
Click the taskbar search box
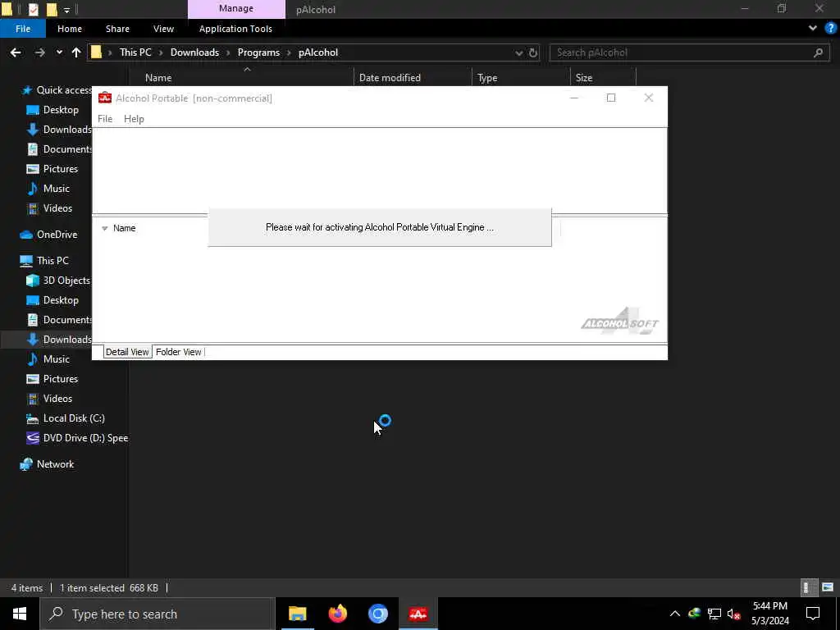click(157, 614)
